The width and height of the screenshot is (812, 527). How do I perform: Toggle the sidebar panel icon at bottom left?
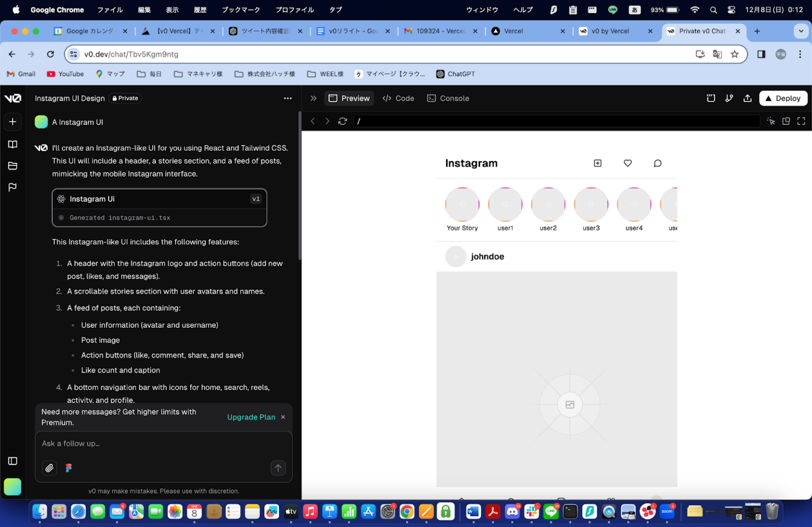pos(13,461)
